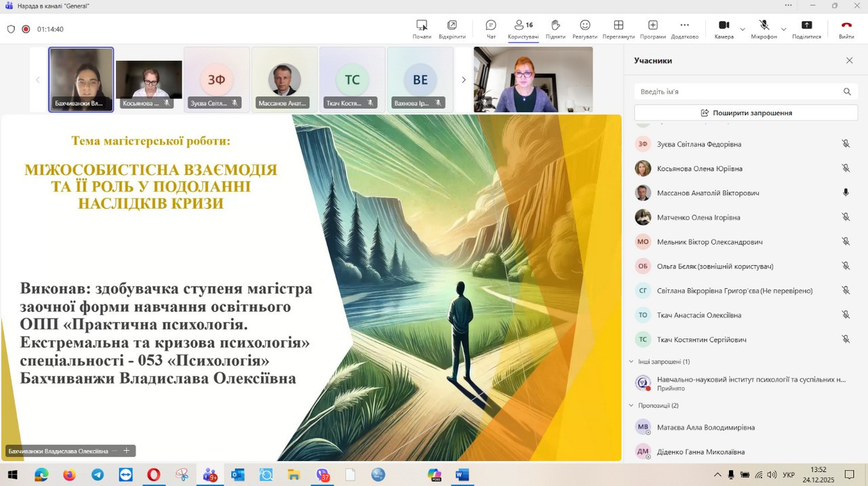Select the ЗФ Зуєва participant tile

tap(217, 79)
